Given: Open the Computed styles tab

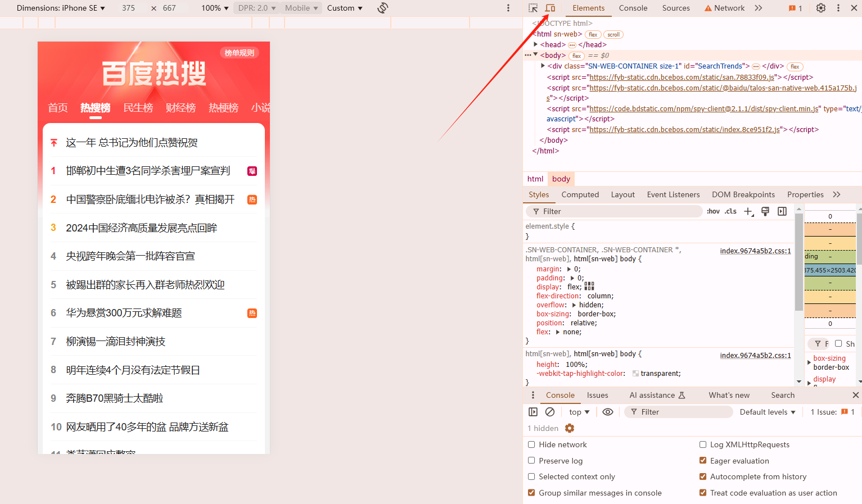Looking at the screenshot, I should 580,194.
